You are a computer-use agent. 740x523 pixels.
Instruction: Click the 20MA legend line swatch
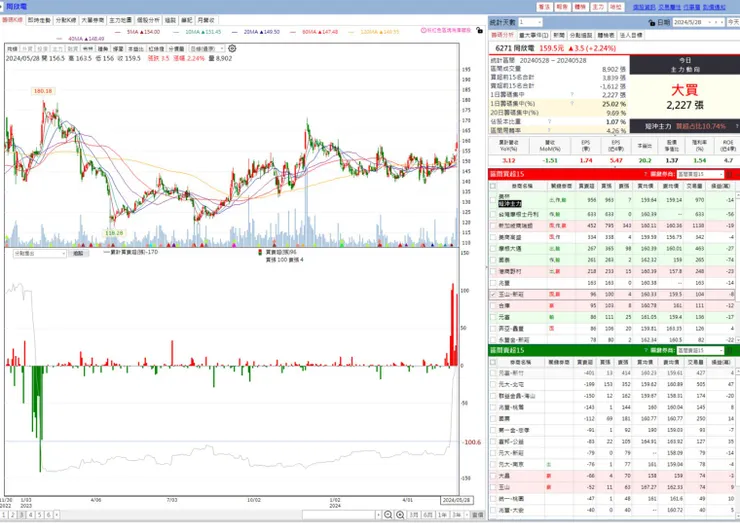[235, 32]
